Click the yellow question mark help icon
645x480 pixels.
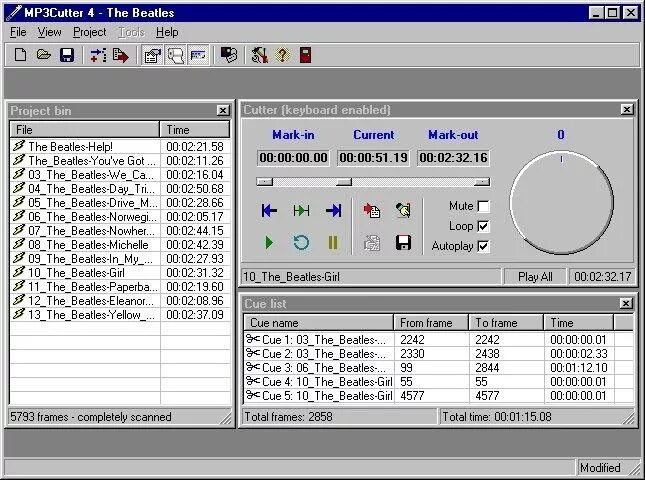[283, 55]
